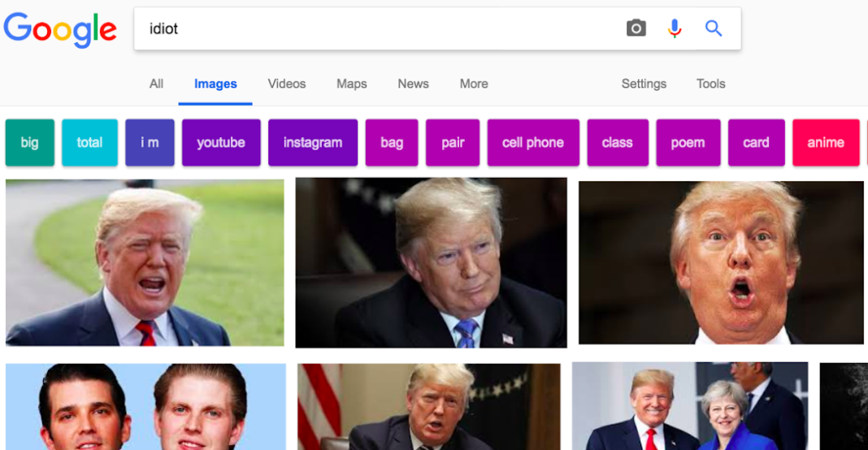Click the 'bag' suggestion chip

pyautogui.click(x=392, y=142)
